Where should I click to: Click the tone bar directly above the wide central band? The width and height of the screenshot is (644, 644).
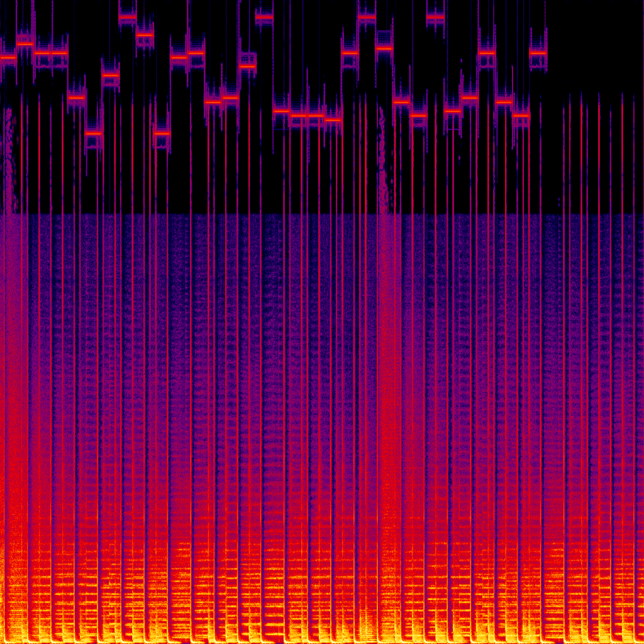384,48
